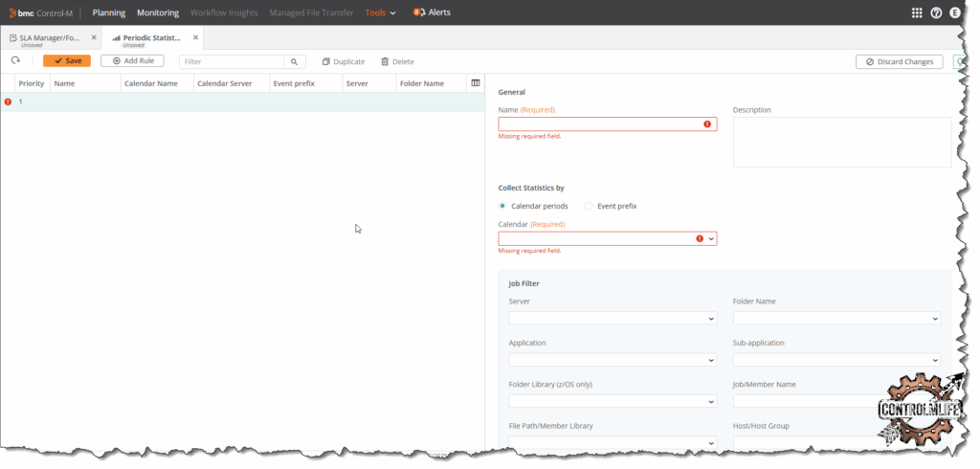Click the help question mark icon

[936, 13]
